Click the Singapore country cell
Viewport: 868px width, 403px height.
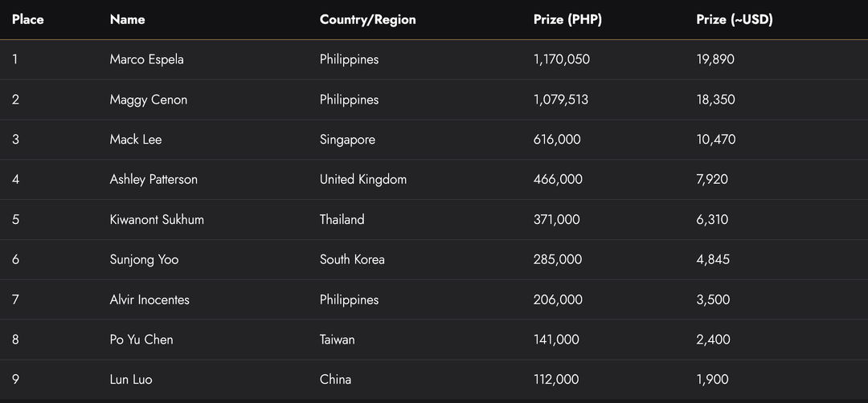pyautogui.click(x=347, y=140)
